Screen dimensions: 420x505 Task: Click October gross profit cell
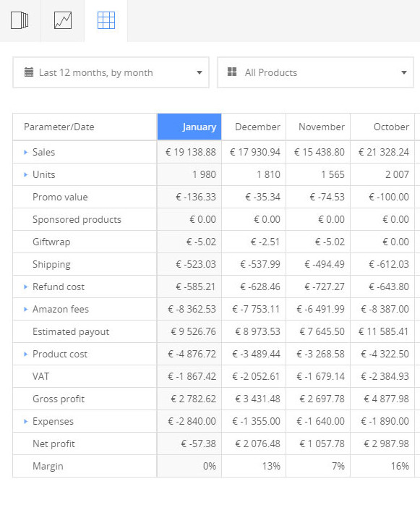(382, 399)
